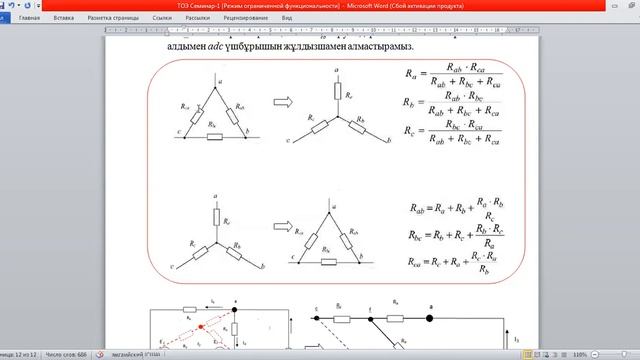Adjust the zoom slider handle
Screen dimensions: 640x360
click(x=624, y=355)
